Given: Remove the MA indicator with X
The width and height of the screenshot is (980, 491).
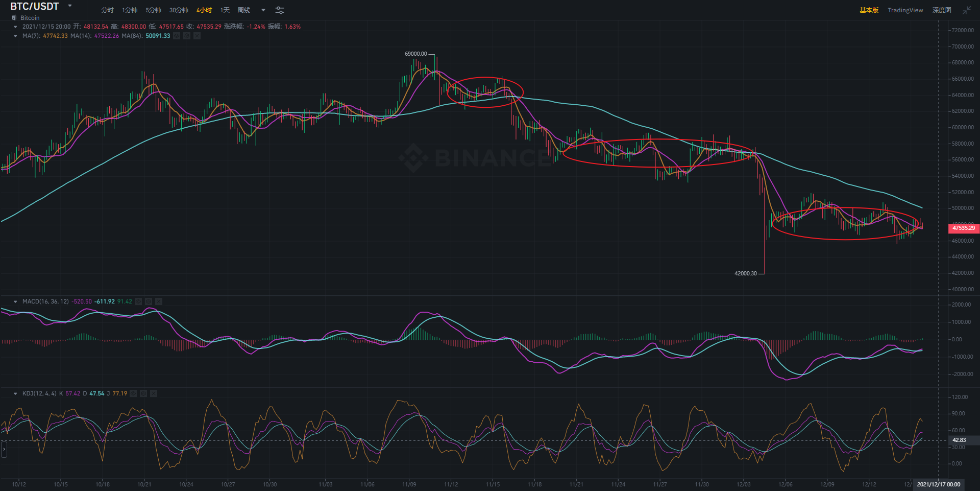Looking at the screenshot, I should click(197, 36).
